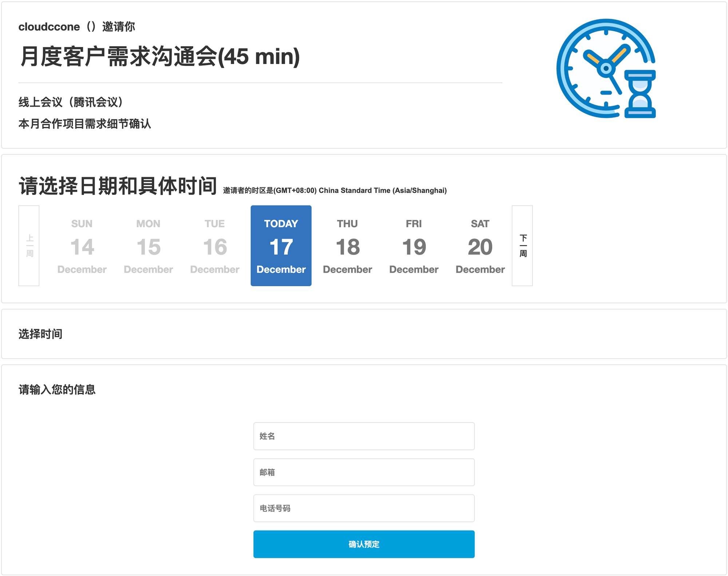
Task: Click the 选择时间 section header
Action: point(40,334)
